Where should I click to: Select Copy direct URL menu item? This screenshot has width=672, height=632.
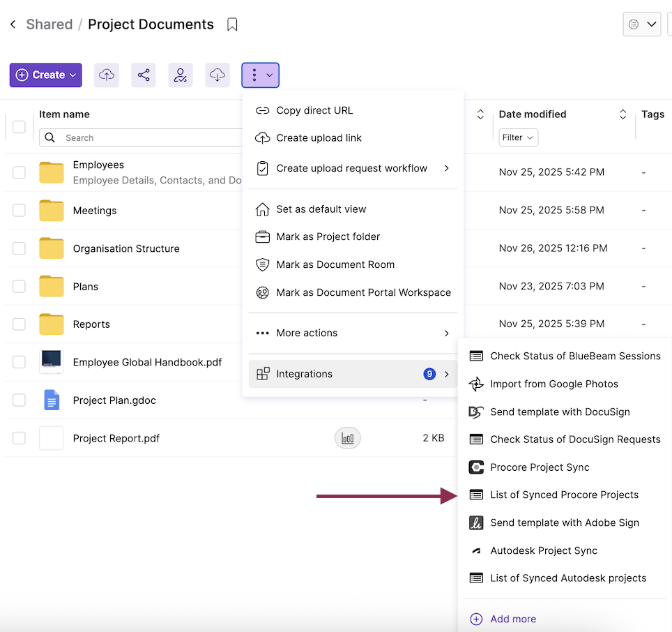click(x=314, y=110)
